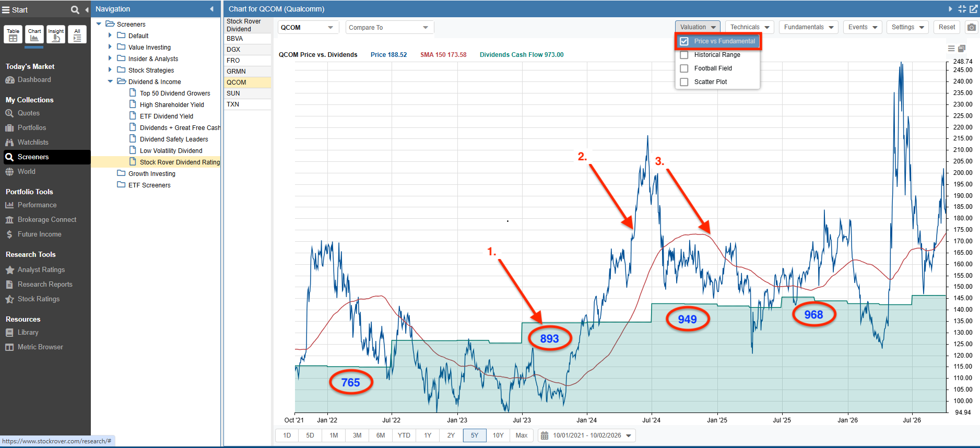Collapse the Dividend & Income folder
The height and width of the screenshot is (448, 980).
pyautogui.click(x=110, y=81)
